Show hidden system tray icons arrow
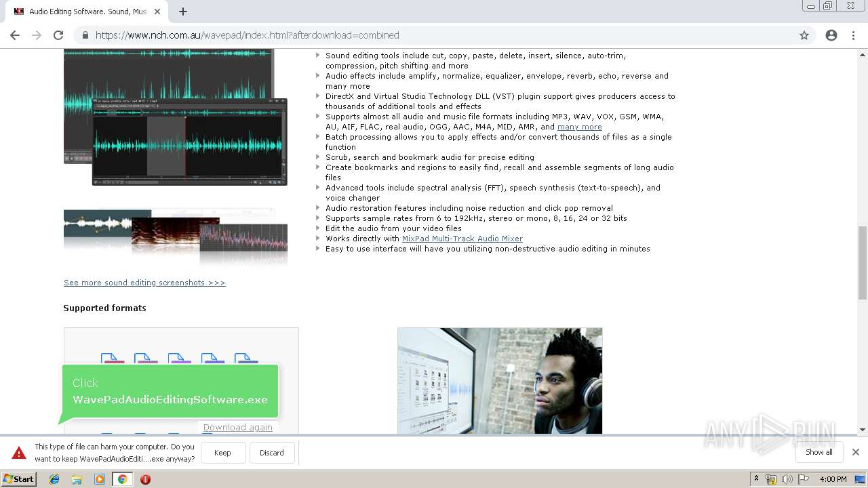The height and width of the screenshot is (488, 868). coord(756,479)
